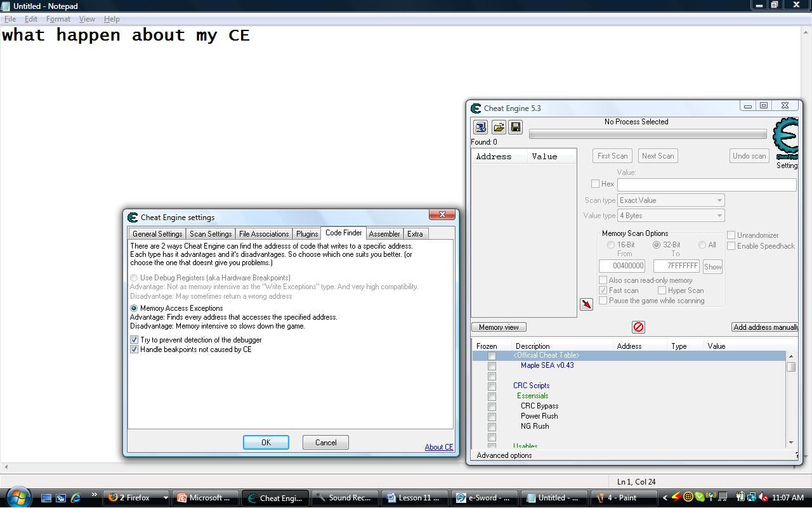The width and height of the screenshot is (812, 508).
Task: Expand the Quick Launch overflow chevron
Action: (94, 495)
